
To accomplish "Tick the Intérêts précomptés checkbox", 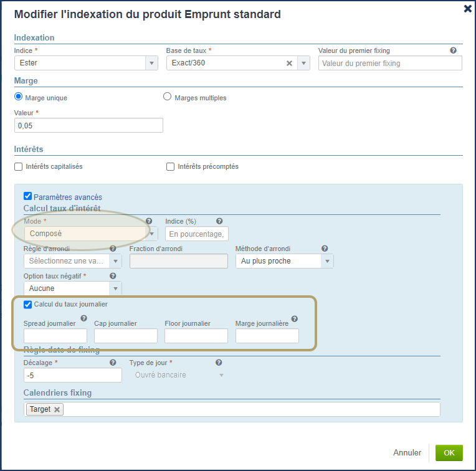I will point(170,167).
